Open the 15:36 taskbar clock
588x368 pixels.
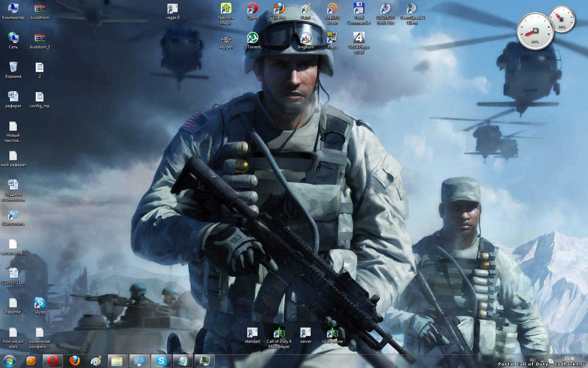click(569, 358)
